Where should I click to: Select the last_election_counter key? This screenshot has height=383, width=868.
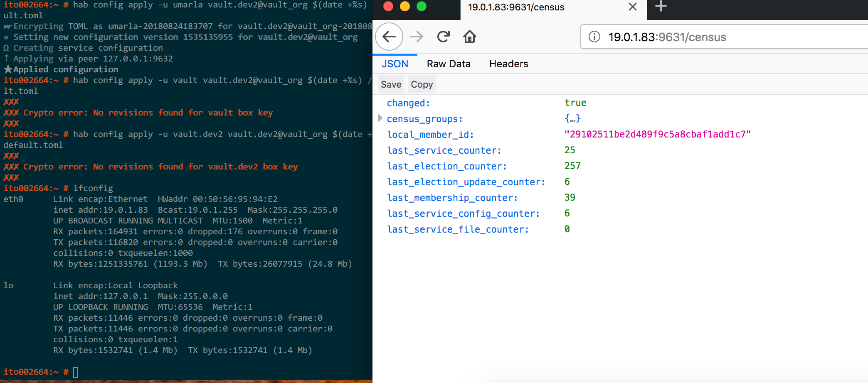point(447,166)
